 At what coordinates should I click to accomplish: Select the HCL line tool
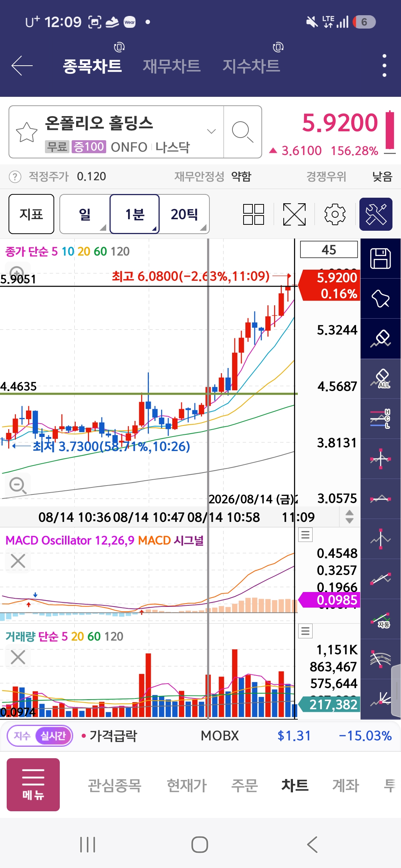381,419
